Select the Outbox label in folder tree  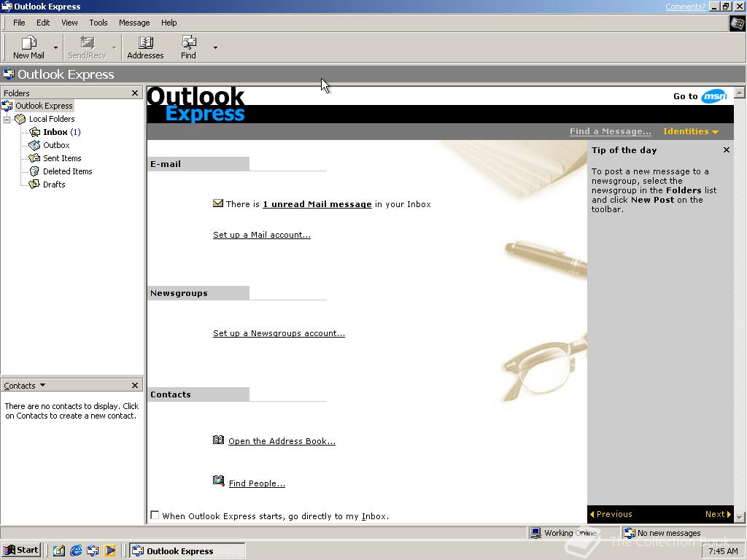[x=56, y=145]
